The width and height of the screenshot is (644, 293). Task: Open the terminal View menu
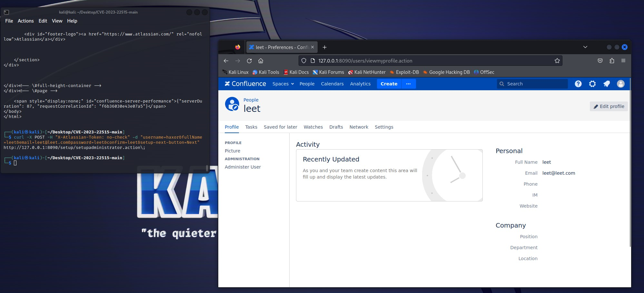tap(57, 21)
